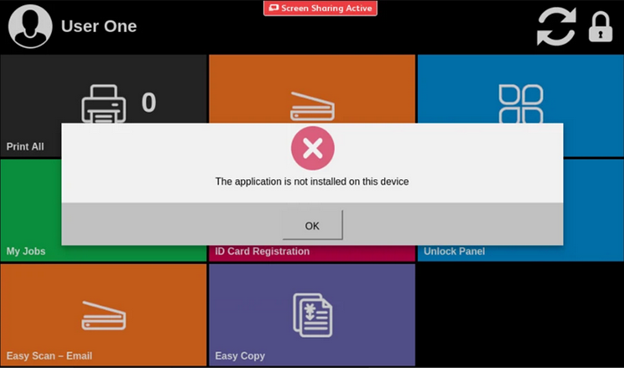Click the scanner icon on top orange tile
This screenshot has height=368, width=624.
click(312, 107)
